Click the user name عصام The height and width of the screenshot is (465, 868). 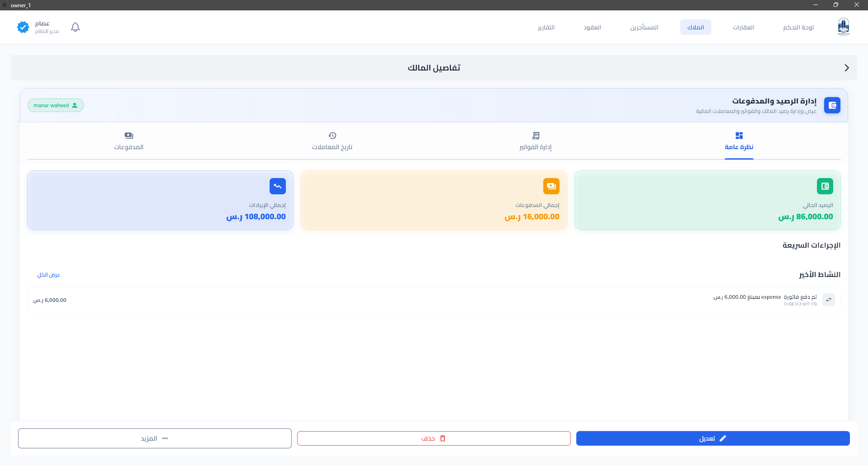[42, 23]
